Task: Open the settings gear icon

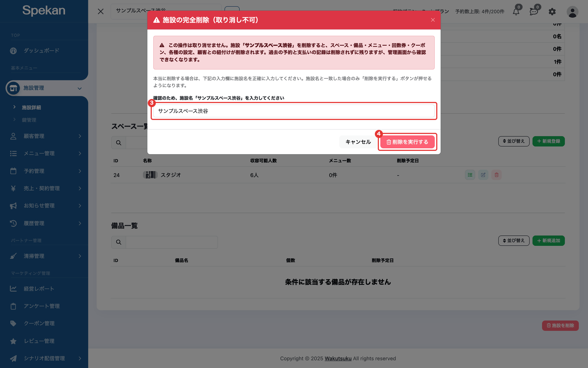Action: coord(552,12)
